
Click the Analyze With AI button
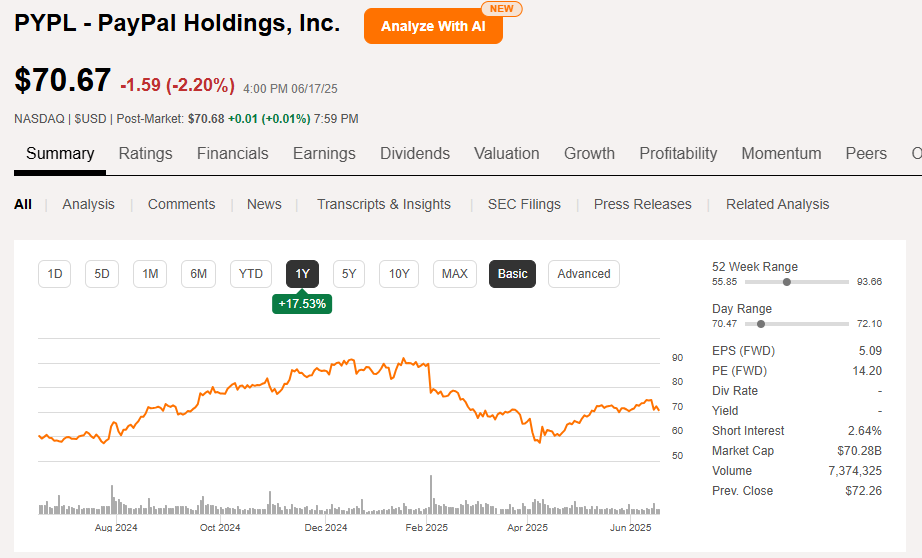point(433,27)
